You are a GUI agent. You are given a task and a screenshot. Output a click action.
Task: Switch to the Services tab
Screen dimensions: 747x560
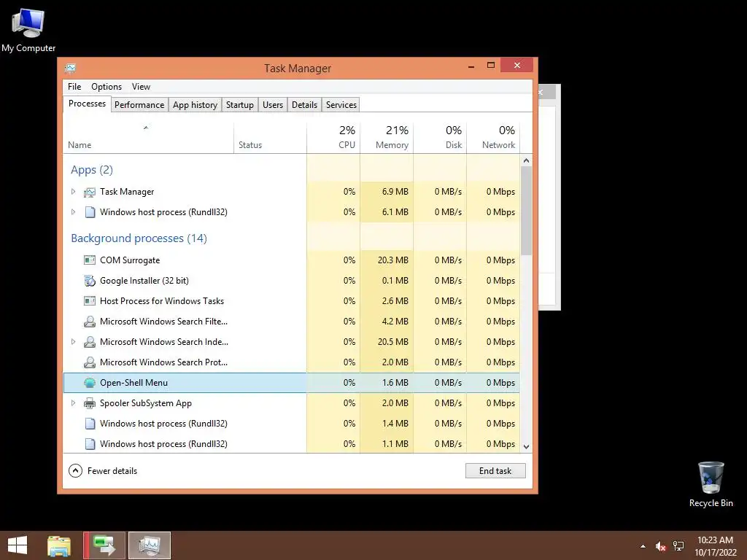(341, 105)
